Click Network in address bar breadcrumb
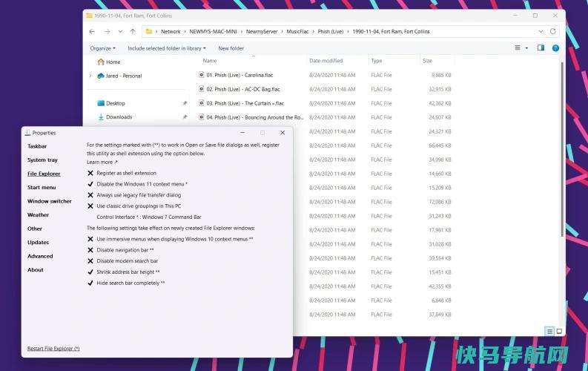This screenshot has height=371, width=588. click(x=171, y=31)
